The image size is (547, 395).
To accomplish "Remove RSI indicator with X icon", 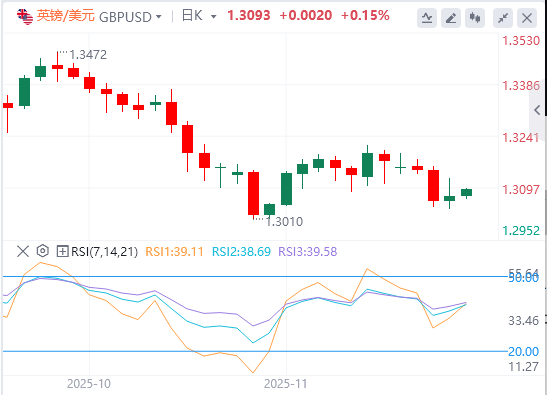I will 23,251.
